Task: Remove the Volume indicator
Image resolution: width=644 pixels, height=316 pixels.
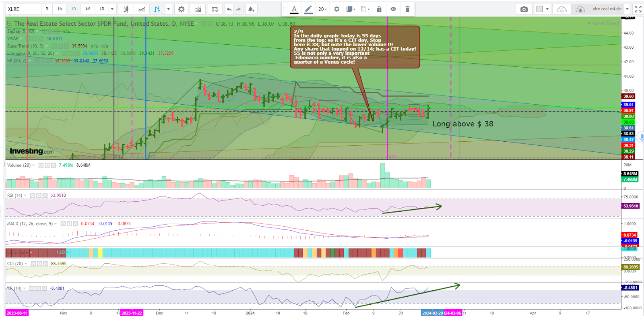Action: click(53, 165)
